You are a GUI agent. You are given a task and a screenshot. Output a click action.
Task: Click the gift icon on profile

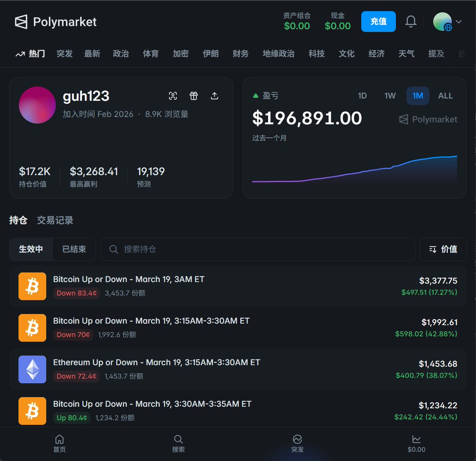coord(194,96)
